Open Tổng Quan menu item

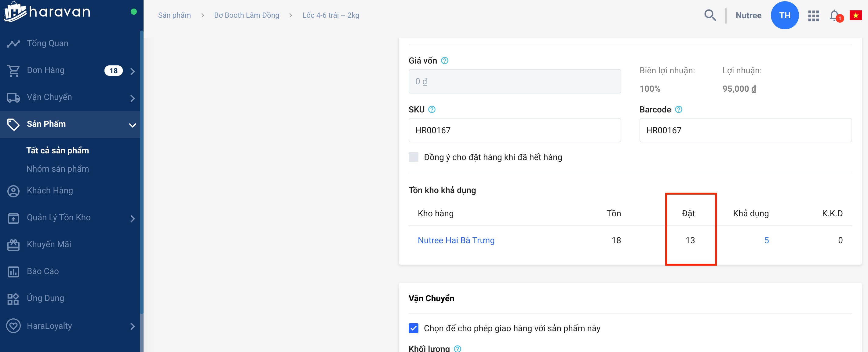tap(70, 43)
